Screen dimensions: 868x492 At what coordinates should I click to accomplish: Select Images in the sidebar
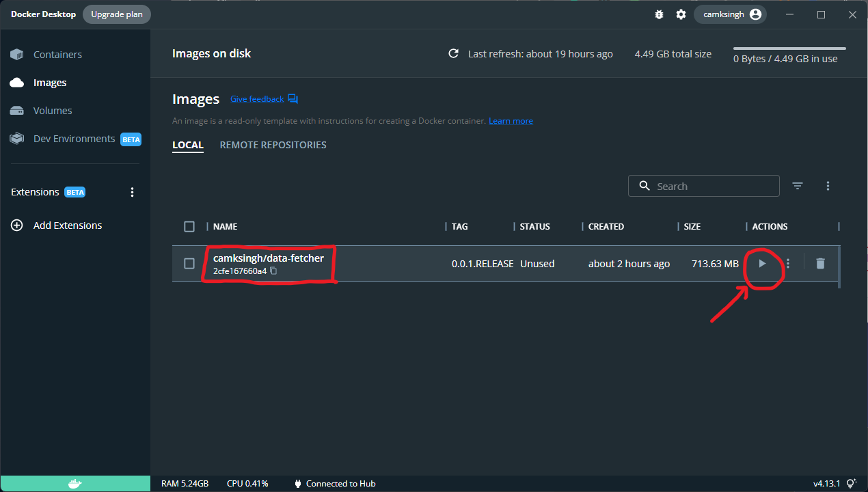[50, 83]
